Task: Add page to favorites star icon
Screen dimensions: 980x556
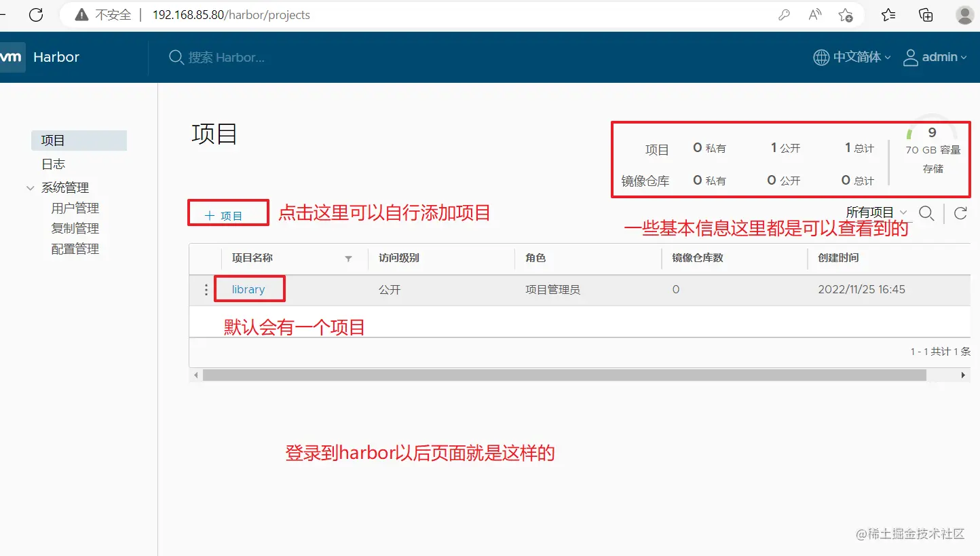Action: (x=846, y=15)
